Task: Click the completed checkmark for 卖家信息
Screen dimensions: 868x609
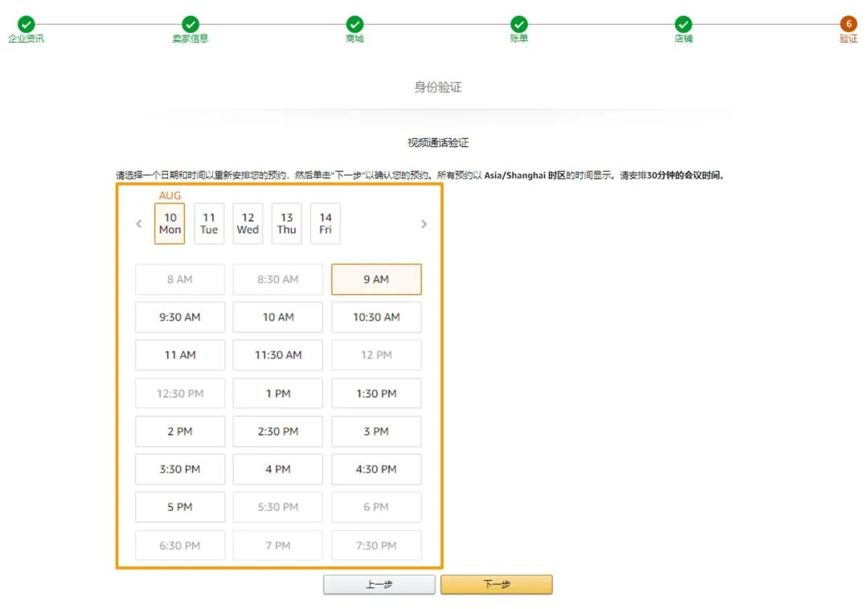Action: (190, 24)
